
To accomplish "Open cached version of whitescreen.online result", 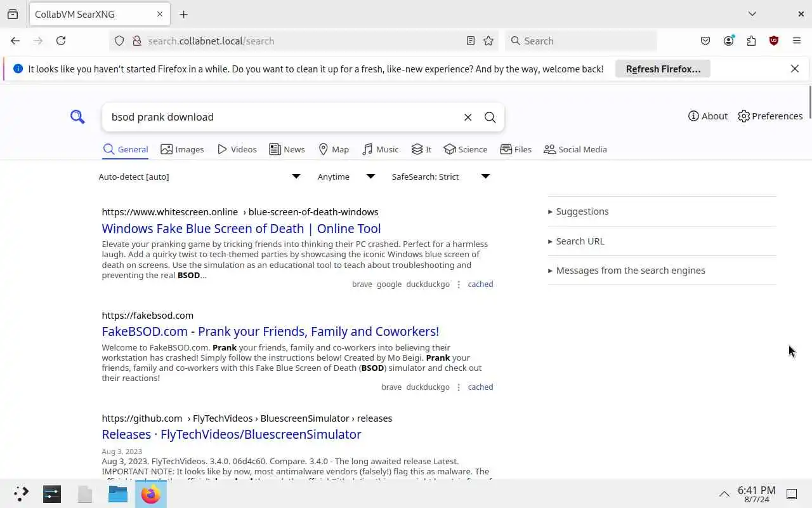I will coord(480,284).
